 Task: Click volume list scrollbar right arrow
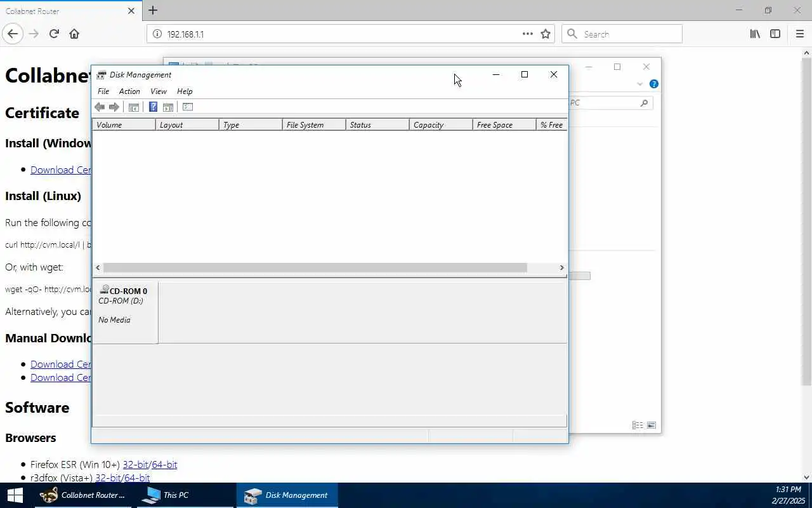[x=561, y=268]
